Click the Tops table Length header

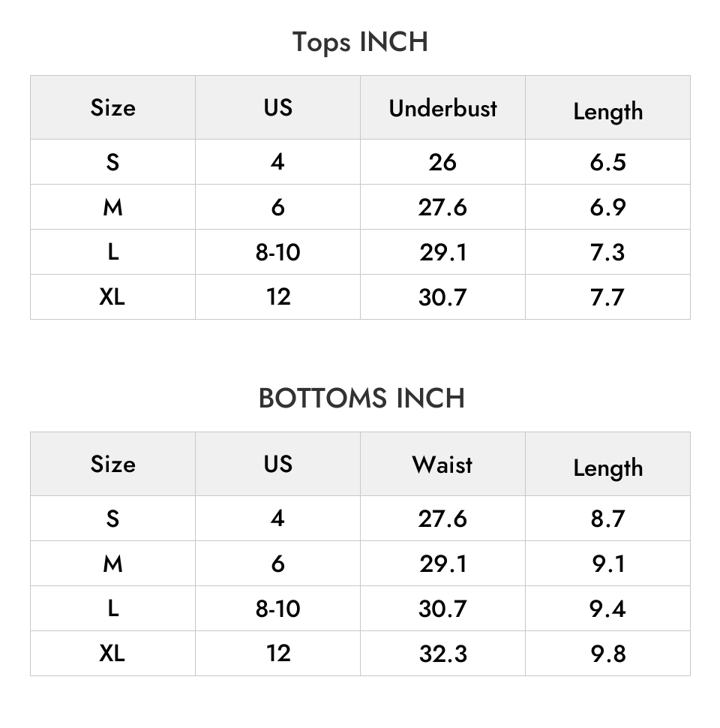click(607, 111)
